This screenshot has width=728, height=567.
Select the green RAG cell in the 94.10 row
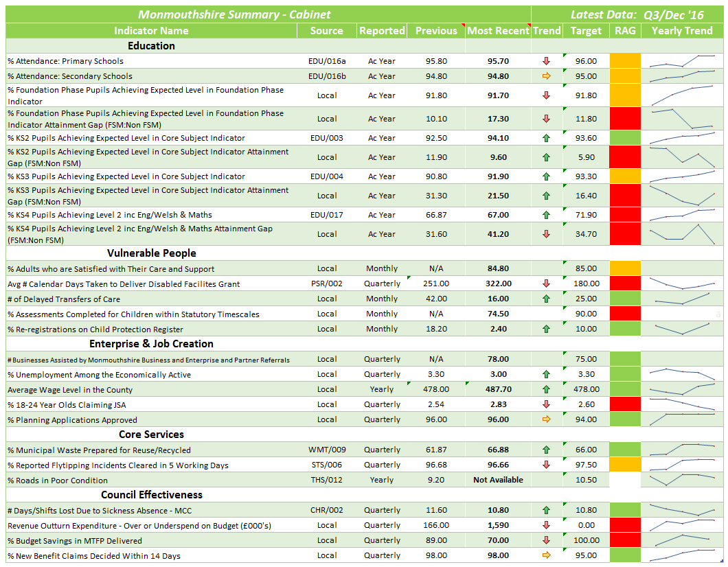click(625, 138)
